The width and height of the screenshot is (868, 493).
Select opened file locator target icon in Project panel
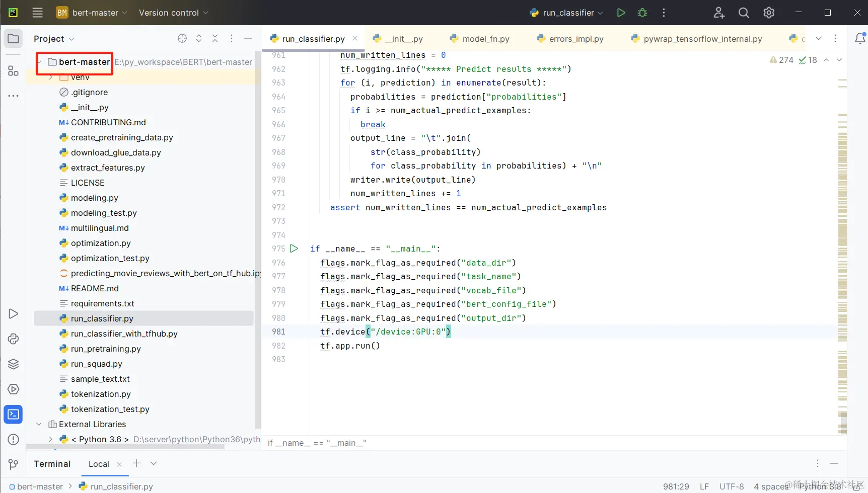pos(182,38)
